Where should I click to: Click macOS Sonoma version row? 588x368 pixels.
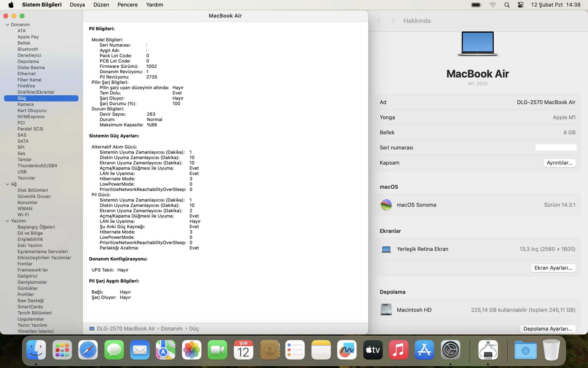pos(478,205)
